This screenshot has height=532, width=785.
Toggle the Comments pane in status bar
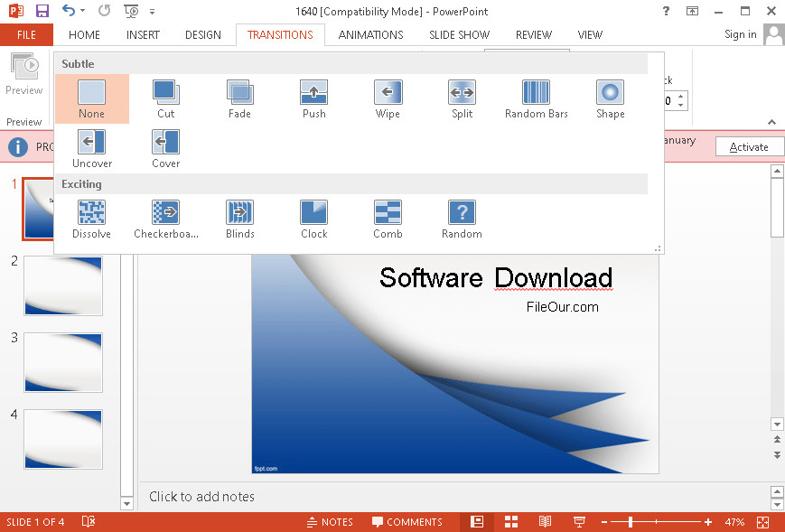pyautogui.click(x=407, y=522)
